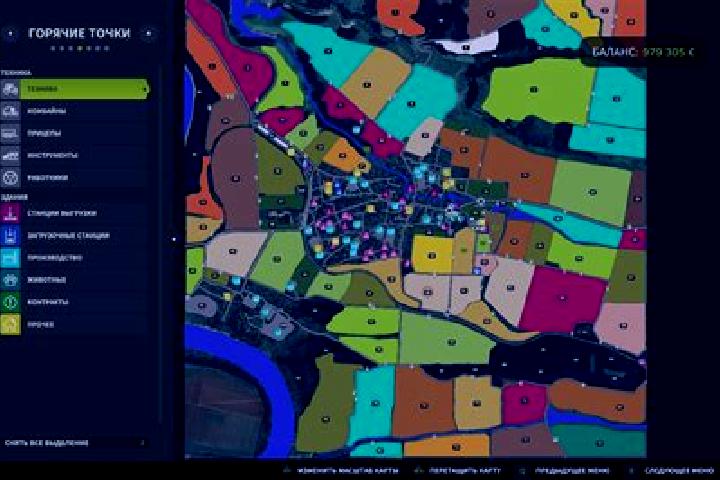This screenshot has height=480, width=720.
Task: Click Изменить масштаб карты hint
Action: [348, 471]
